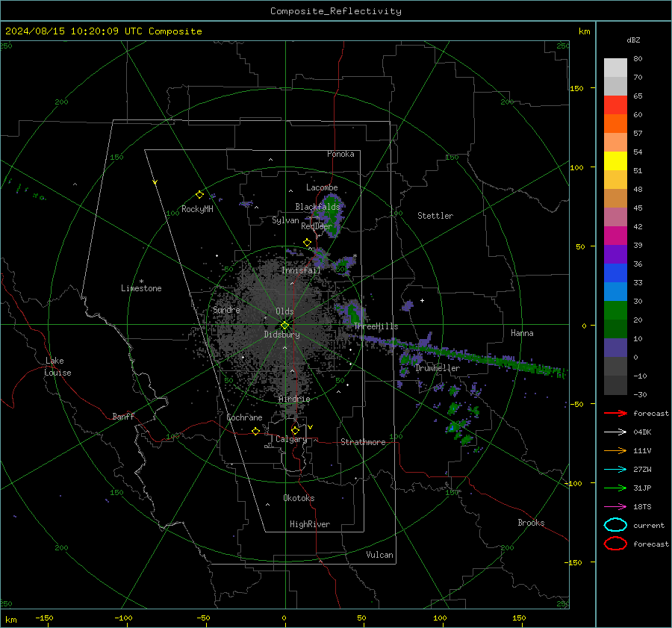The height and width of the screenshot is (628, 672).
Task: Click the Brooks map label
Action: click(531, 523)
